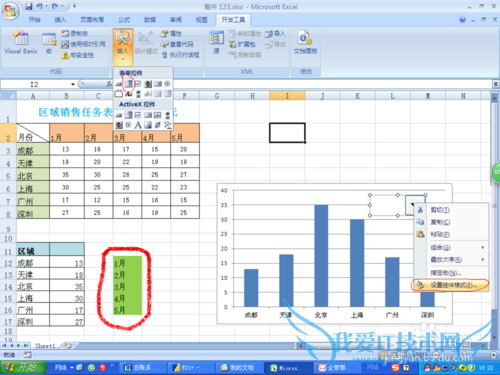Image resolution: width=500 pixels, height=375 pixels.
Task: Select ActiveX Image control
Action: [x=148, y=125]
